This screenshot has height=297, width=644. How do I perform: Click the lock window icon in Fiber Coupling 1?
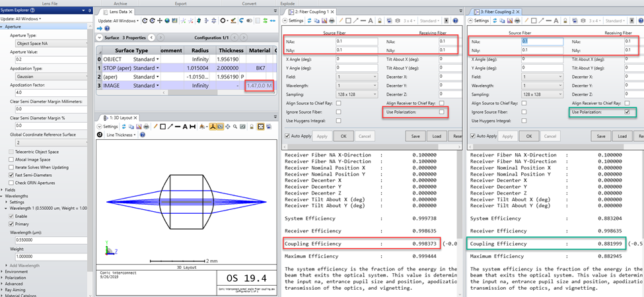click(380, 20)
